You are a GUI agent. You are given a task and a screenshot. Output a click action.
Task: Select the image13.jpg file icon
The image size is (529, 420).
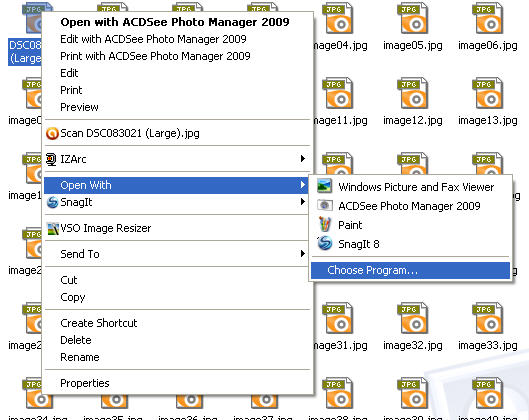coord(488,93)
